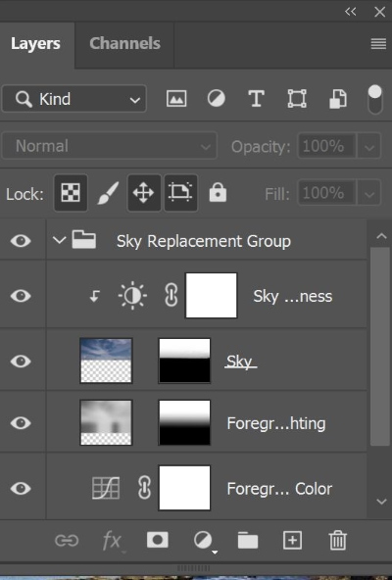Viewport: 392px width, 580px height.
Task: Turn layer filtering on or off
Action: 375,99
